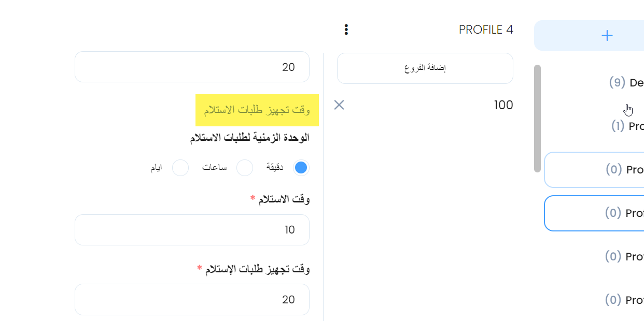
Task: Click the profile list vertical scrollbar
Action: pos(537,119)
